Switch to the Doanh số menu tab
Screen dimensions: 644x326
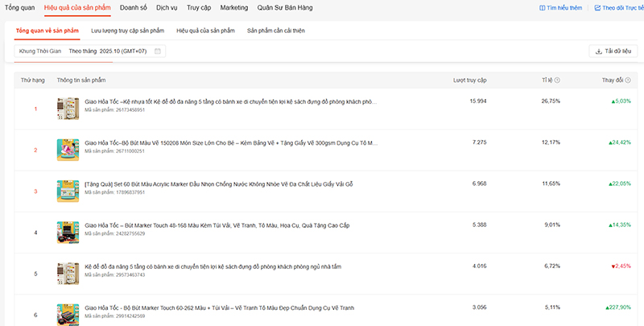[x=133, y=7]
